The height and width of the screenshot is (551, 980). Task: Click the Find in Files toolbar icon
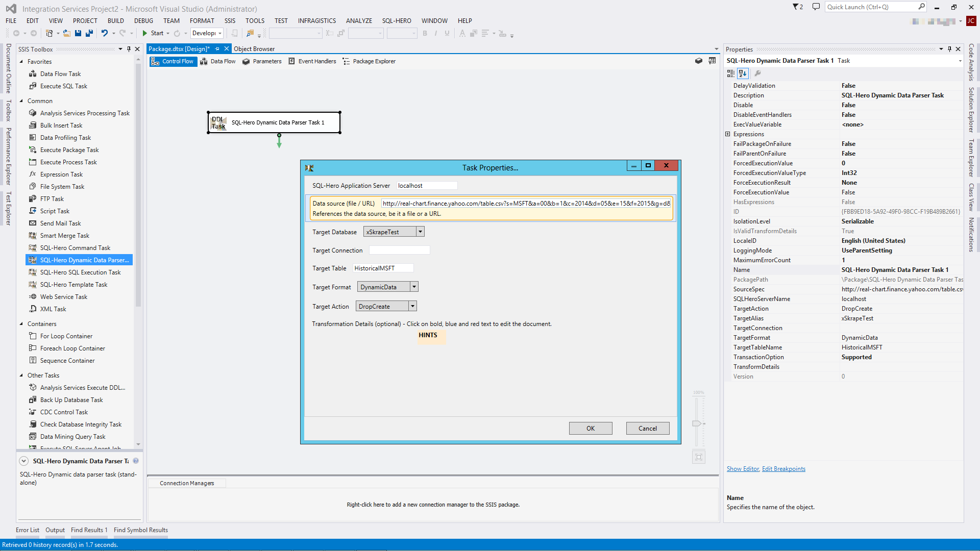250,33
